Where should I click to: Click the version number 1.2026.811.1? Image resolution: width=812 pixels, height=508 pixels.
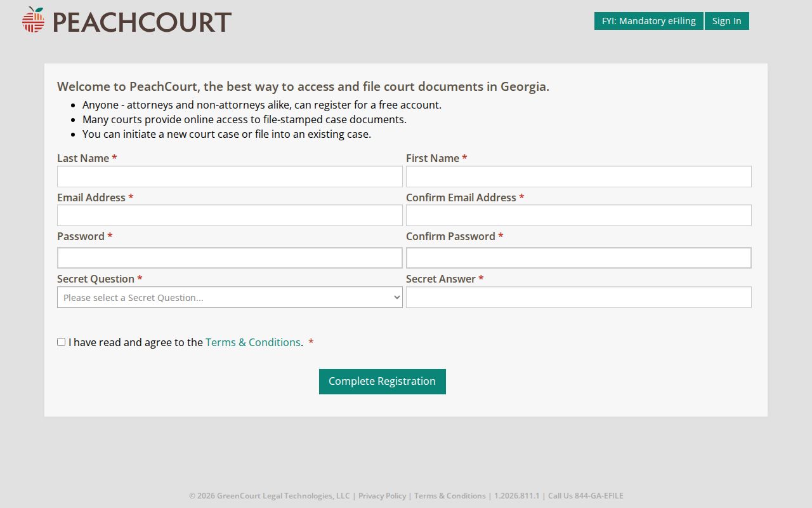[x=516, y=496]
